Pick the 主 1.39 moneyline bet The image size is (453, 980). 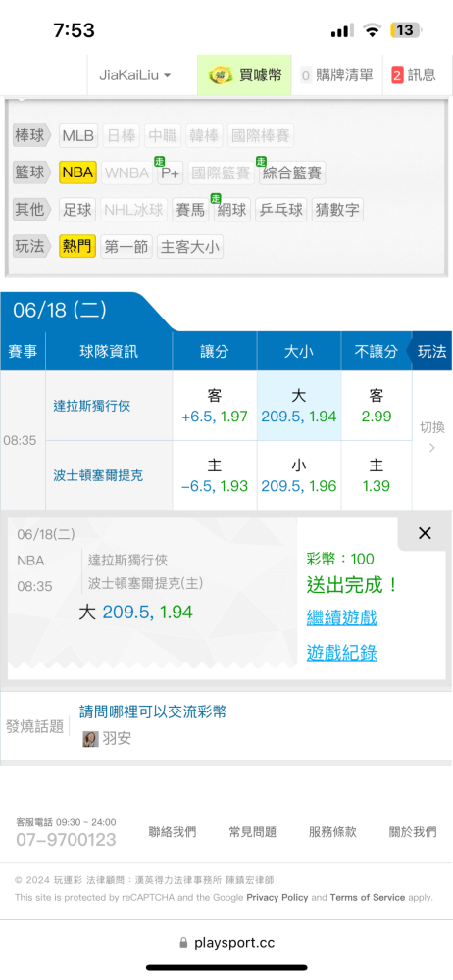pyautogui.click(x=377, y=475)
